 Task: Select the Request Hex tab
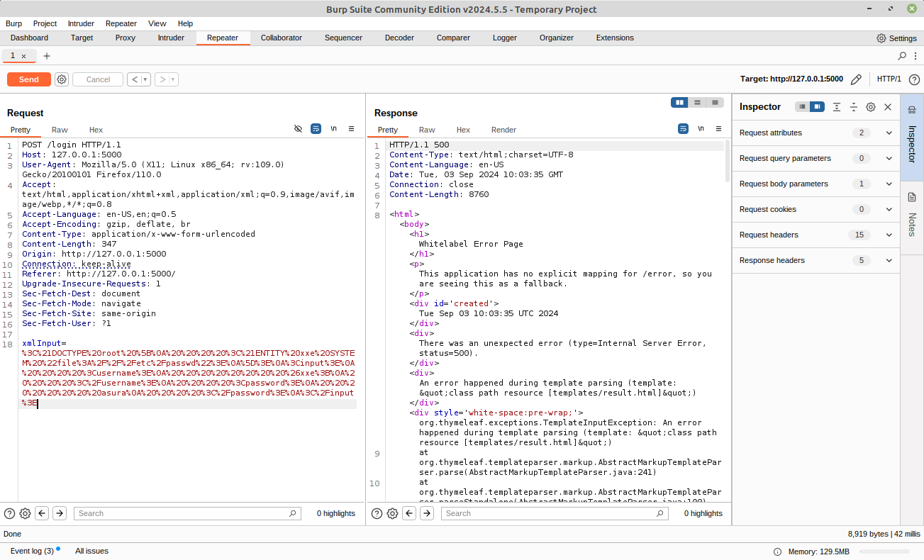click(x=96, y=130)
